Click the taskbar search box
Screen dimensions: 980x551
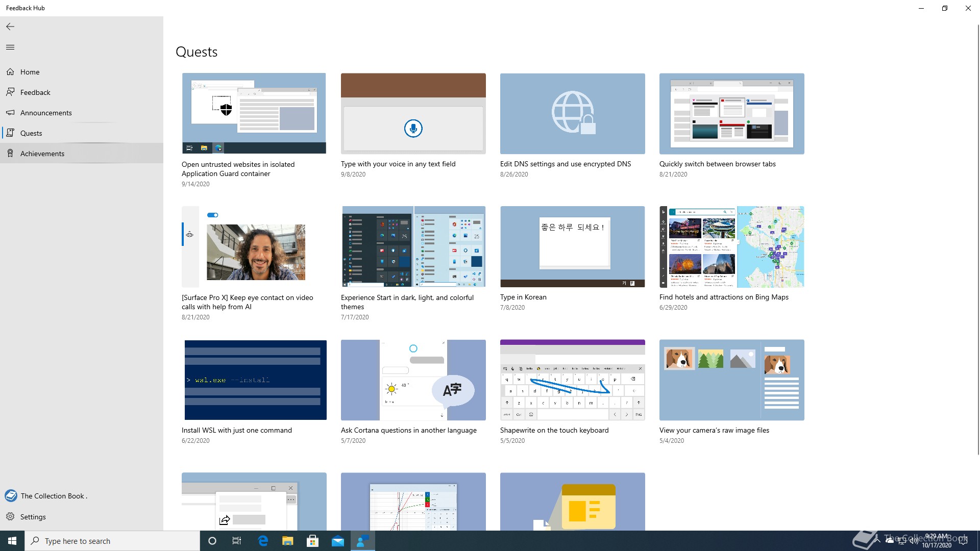tap(112, 541)
